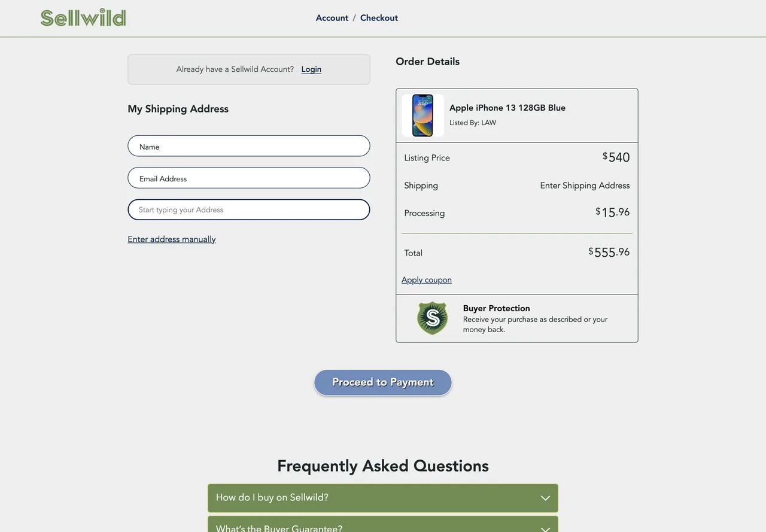Click the "Enter Shipping Address" shipping value
Image resolution: width=766 pixels, height=532 pixels.
point(585,186)
